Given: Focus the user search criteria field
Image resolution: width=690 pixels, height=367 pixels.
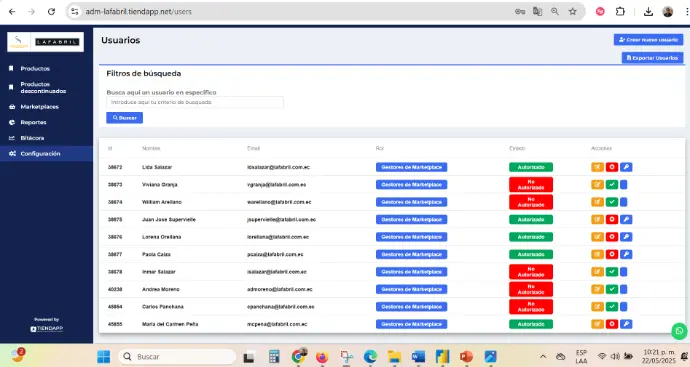Looking at the screenshot, I should point(195,102).
